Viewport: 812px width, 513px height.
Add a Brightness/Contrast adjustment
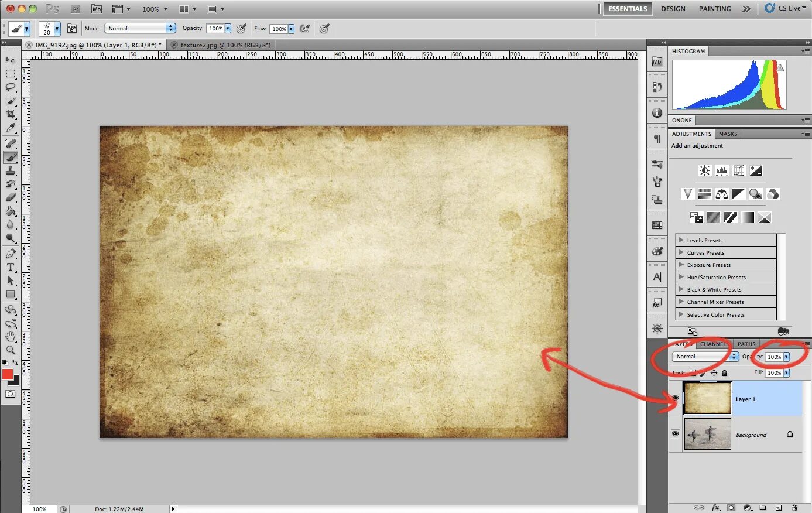[705, 170]
